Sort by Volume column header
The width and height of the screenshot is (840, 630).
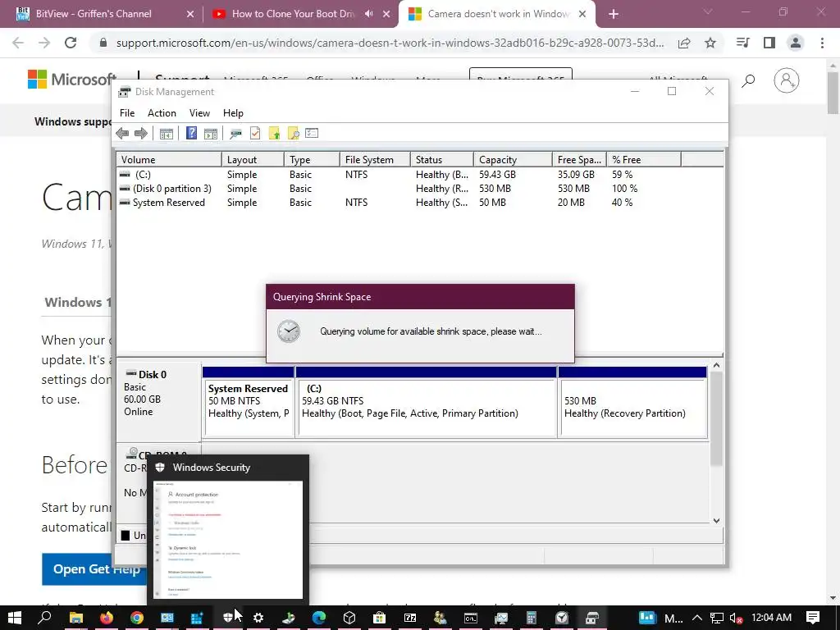pyautogui.click(x=169, y=160)
